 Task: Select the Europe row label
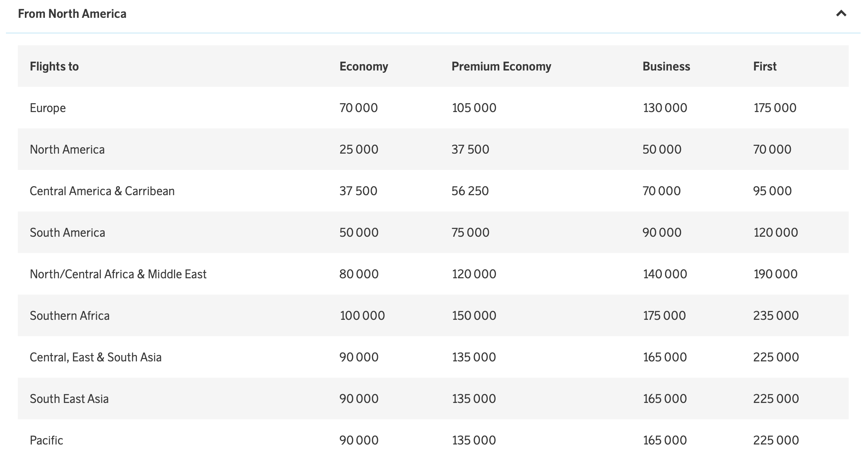coord(48,108)
